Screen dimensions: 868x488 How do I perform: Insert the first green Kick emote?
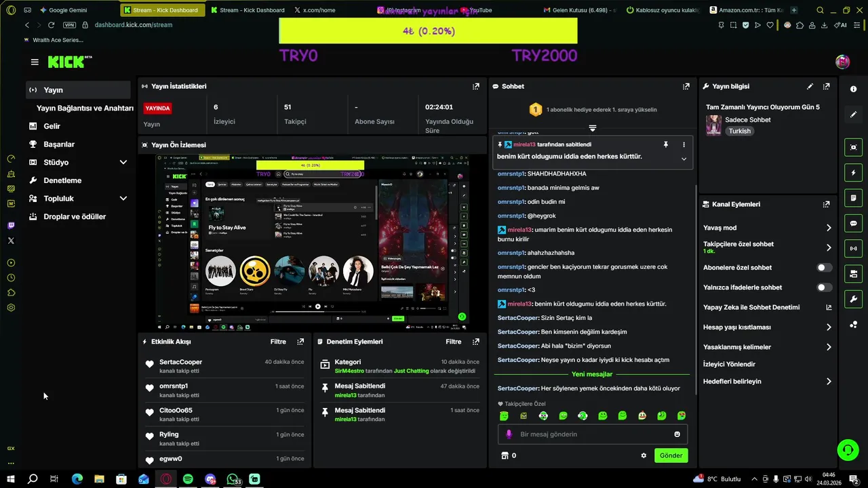[504, 415]
